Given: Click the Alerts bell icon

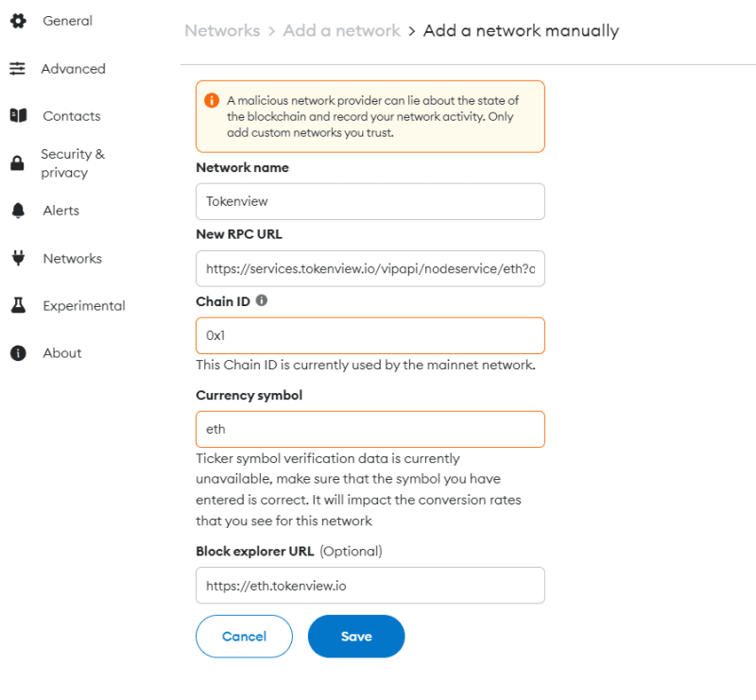Looking at the screenshot, I should click(18, 211).
